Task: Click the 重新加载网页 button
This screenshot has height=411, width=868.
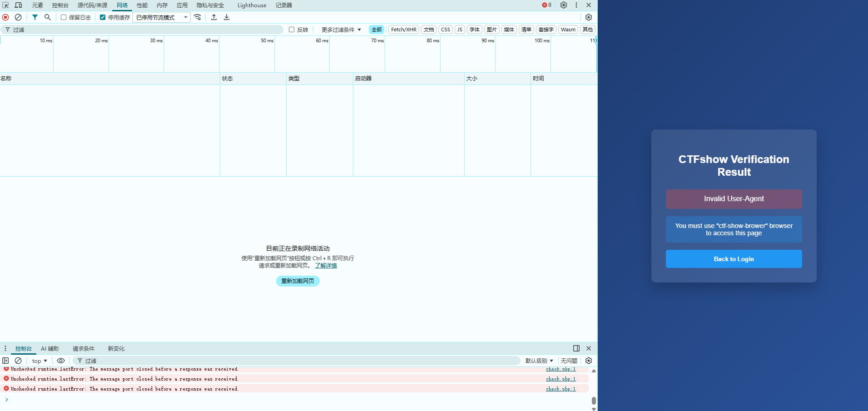Action: (x=298, y=281)
